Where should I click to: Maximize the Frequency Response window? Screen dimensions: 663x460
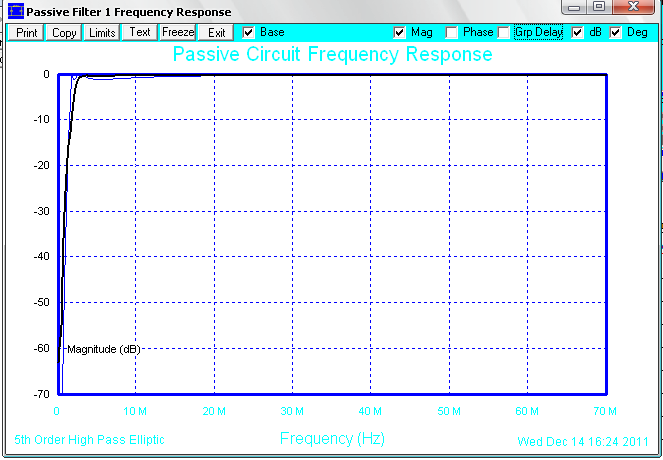599,7
